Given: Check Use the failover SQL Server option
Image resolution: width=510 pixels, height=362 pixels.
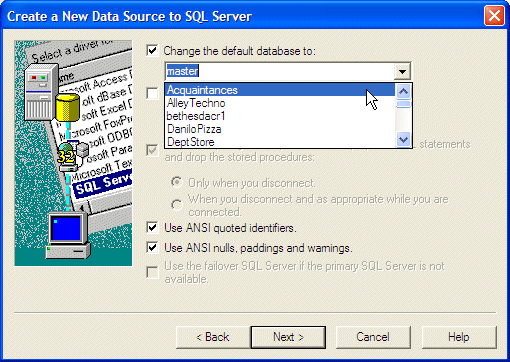Looking at the screenshot, I should click(x=152, y=272).
